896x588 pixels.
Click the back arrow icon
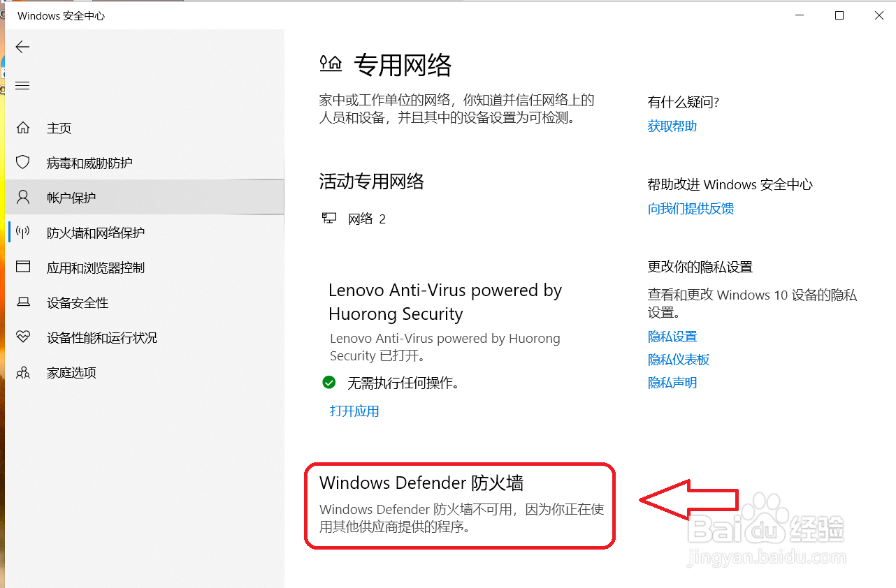[23, 47]
